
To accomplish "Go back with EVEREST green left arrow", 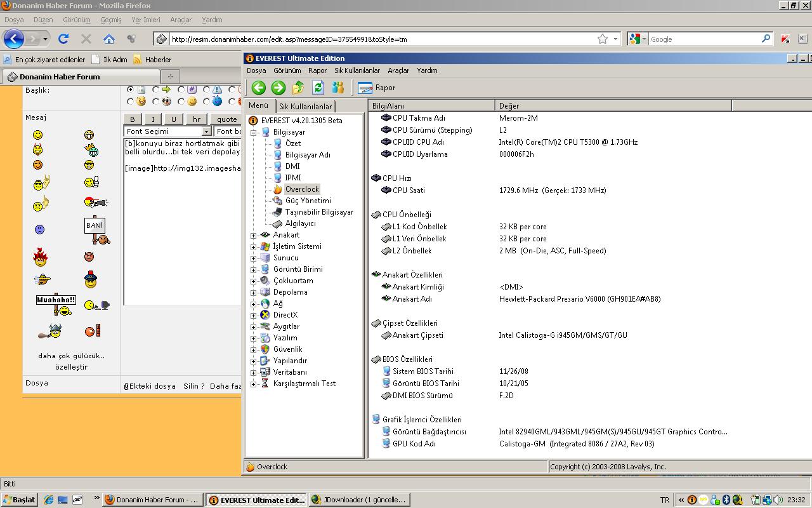I will 258,88.
